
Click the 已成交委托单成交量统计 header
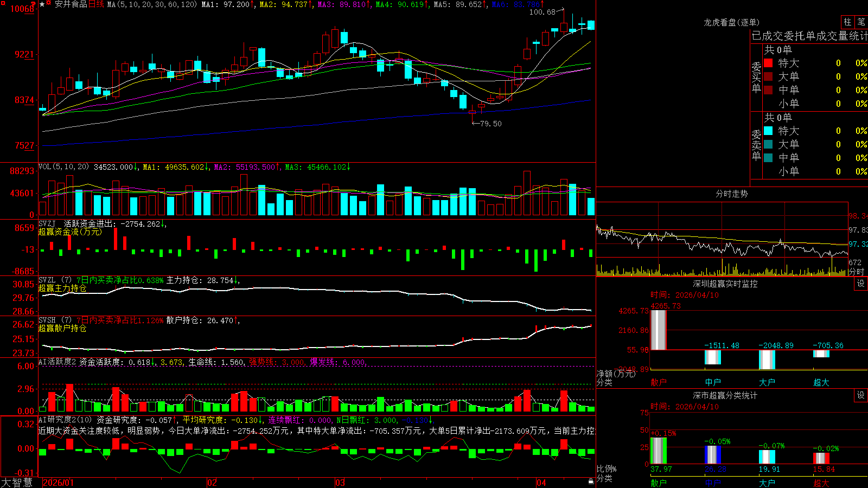[809, 36]
